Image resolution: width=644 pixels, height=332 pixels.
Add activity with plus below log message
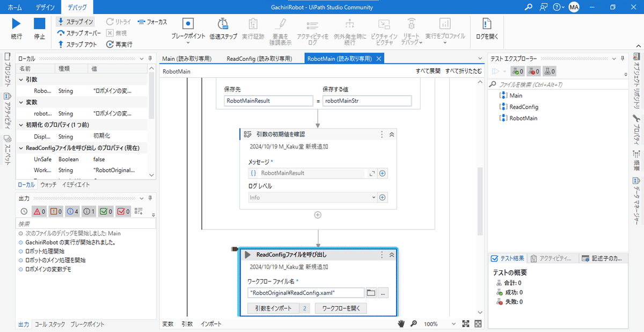click(x=318, y=214)
